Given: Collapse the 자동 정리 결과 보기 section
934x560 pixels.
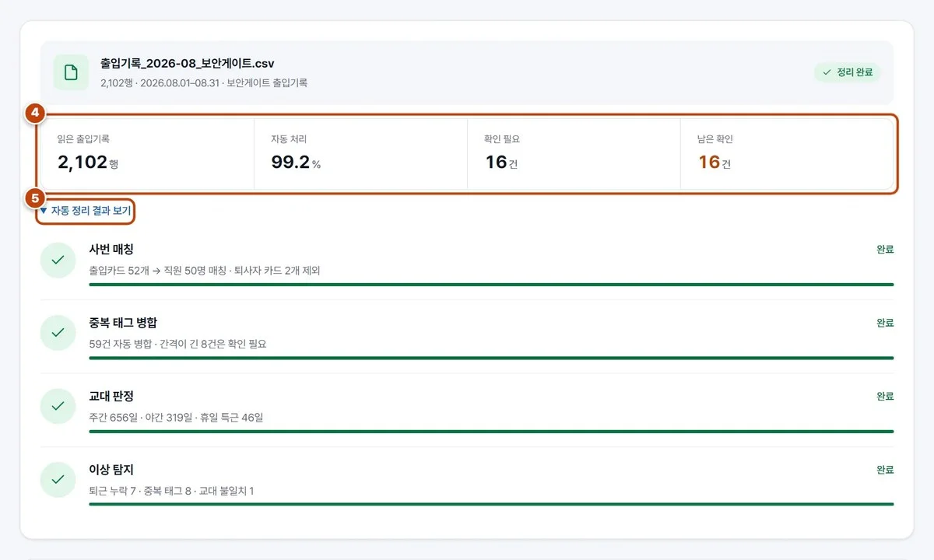Looking at the screenshot, I should (85, 211).
